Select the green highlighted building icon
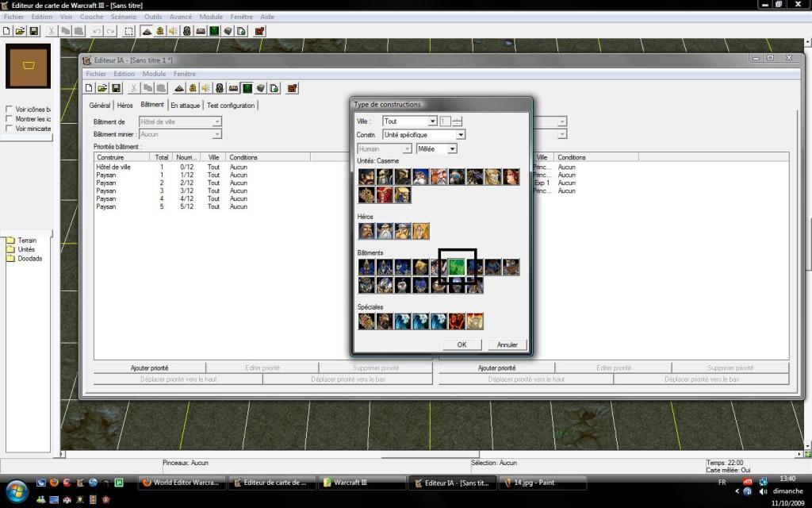812x508 pixels. coord(457,267)
